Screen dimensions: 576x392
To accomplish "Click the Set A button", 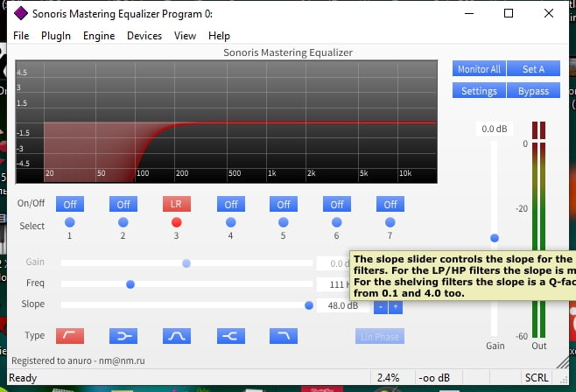I will pos(533,68).
